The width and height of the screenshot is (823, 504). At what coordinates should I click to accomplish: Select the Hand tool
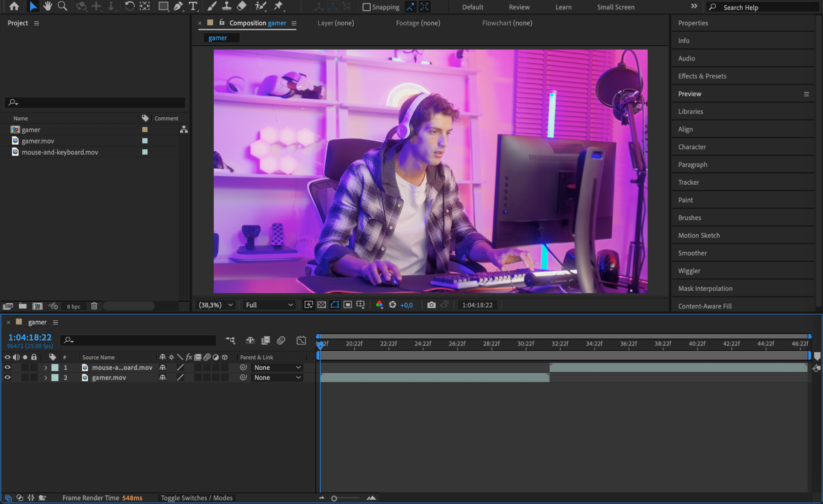point(48,6)
